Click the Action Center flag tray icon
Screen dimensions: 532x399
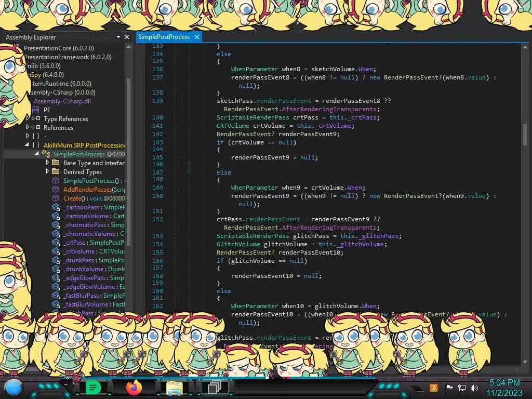(449, 388)
